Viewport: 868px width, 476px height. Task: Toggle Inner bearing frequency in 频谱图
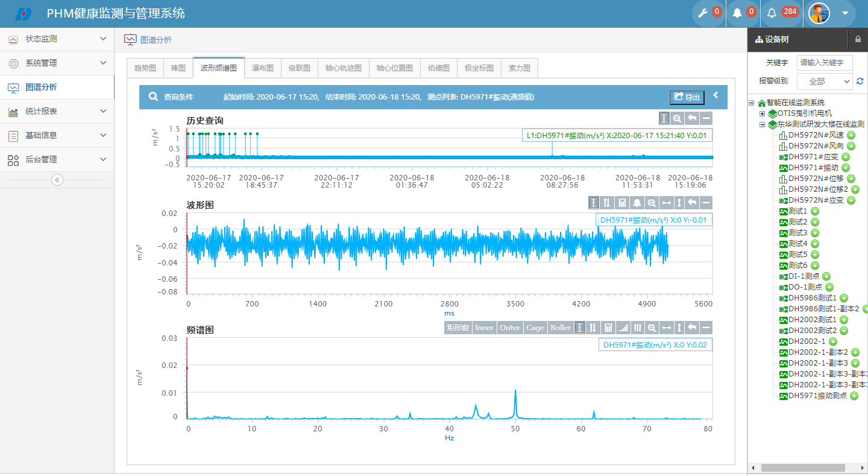484,328
